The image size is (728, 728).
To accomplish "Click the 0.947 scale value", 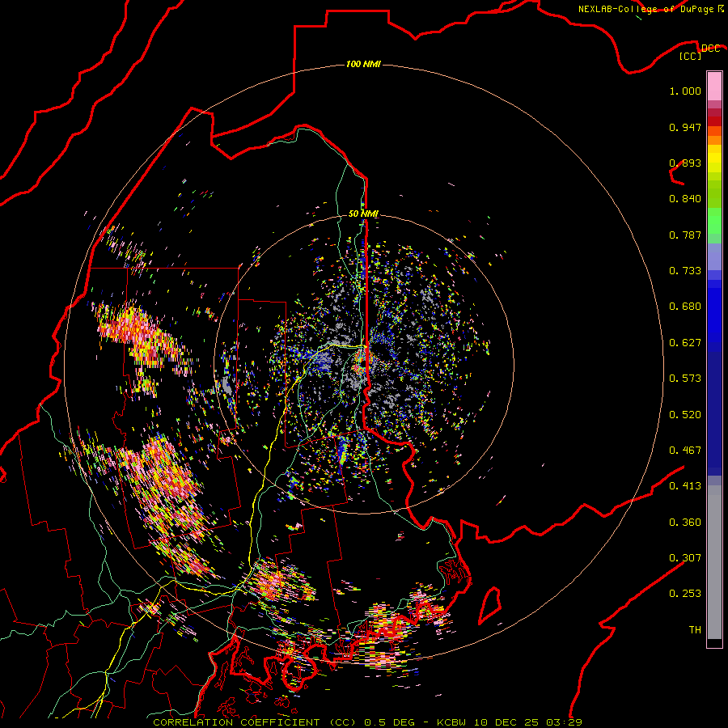I will [x=685, y=127].
